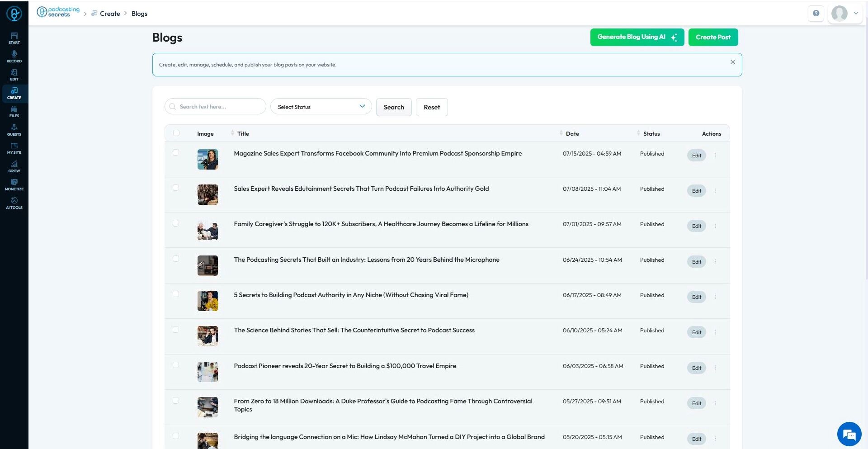Open the Start section in sidebar

pyautogui.click(x=14, y=38)
